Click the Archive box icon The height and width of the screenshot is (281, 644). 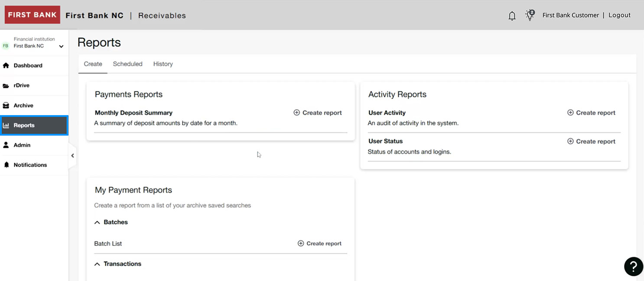pyautogui.click(x=6, y=105)
